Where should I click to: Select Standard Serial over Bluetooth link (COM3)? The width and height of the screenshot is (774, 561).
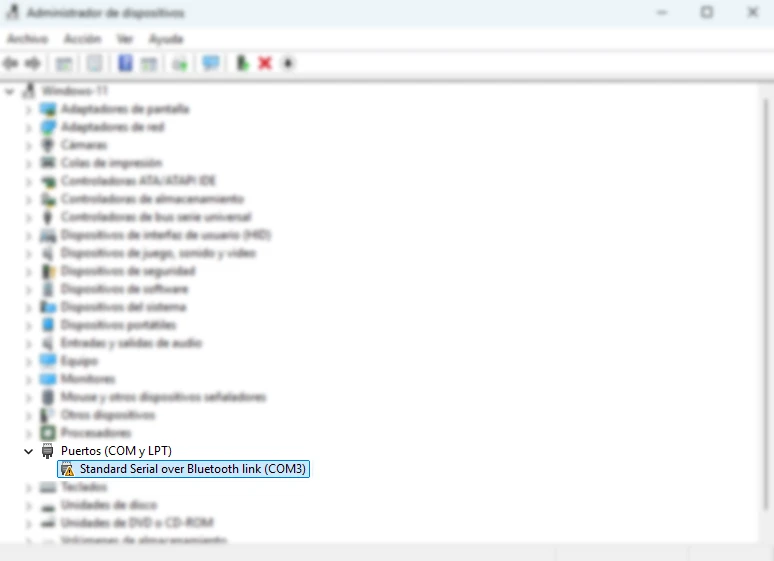click(x=193, y=469)
